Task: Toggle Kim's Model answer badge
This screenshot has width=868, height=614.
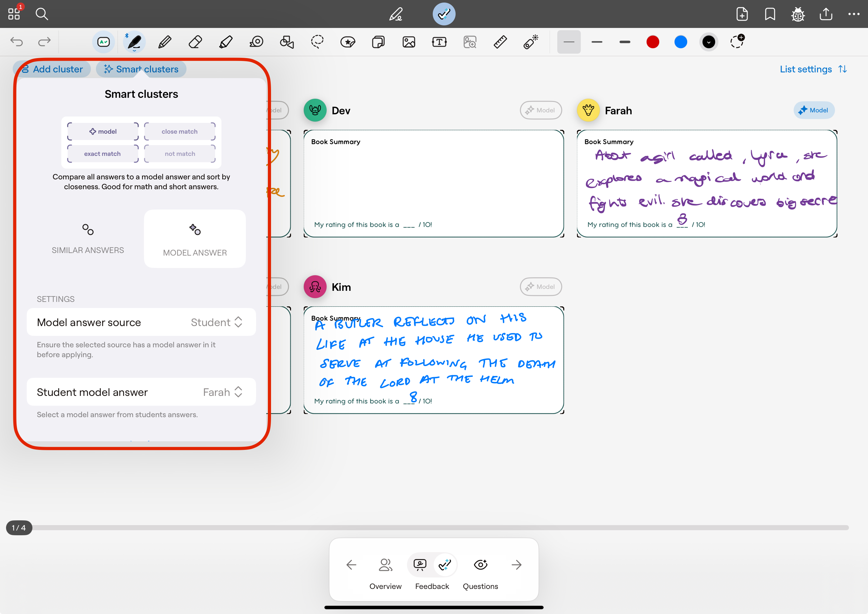Action: pyautogui.click(x=540, y=287)
